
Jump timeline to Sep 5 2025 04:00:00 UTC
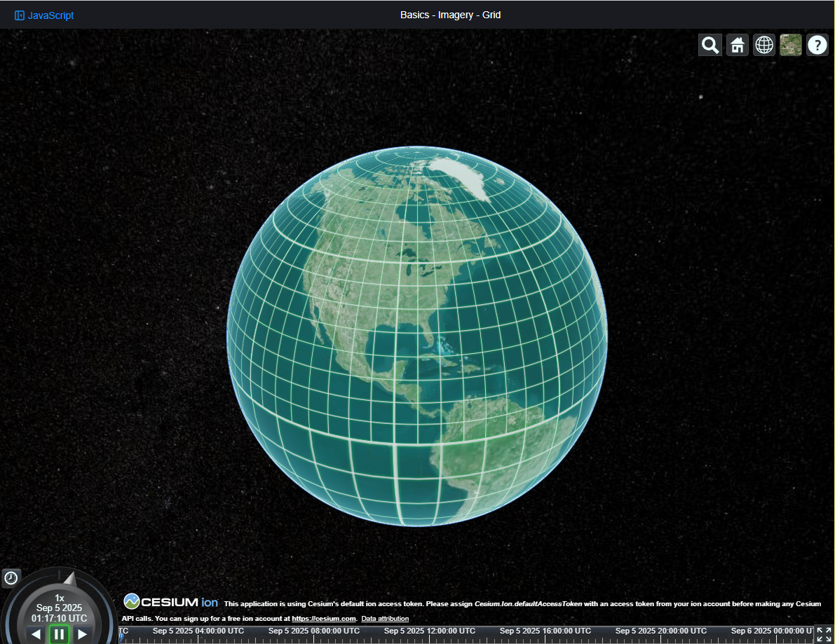[198, 631]
